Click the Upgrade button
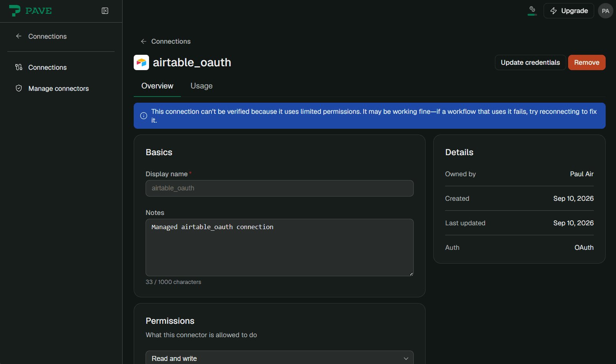Viewport: 616px width, 364px height. coord(568,11)
